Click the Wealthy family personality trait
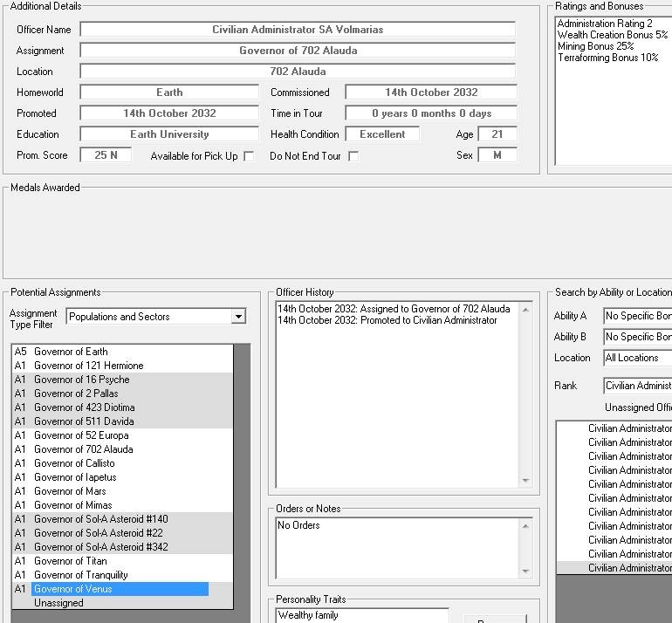Image resolution: width=672 pixels, height=623 pixels. point(308,615)
